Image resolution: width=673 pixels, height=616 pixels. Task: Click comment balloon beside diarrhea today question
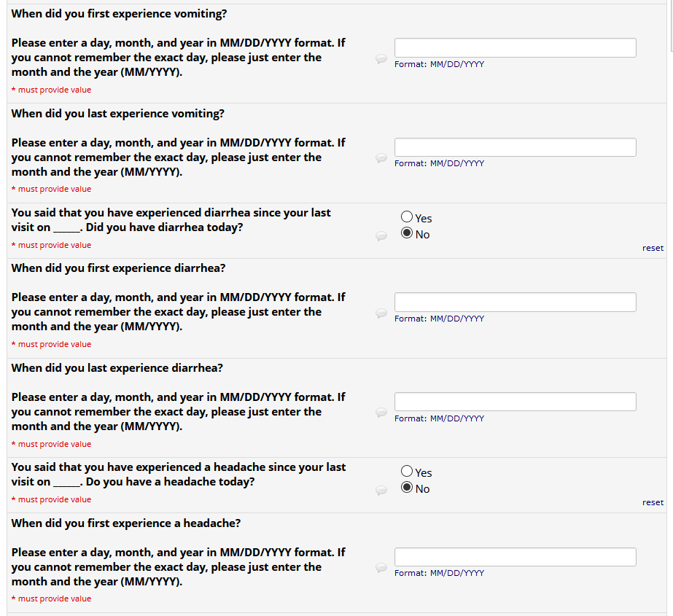click(x=381, y=235)
